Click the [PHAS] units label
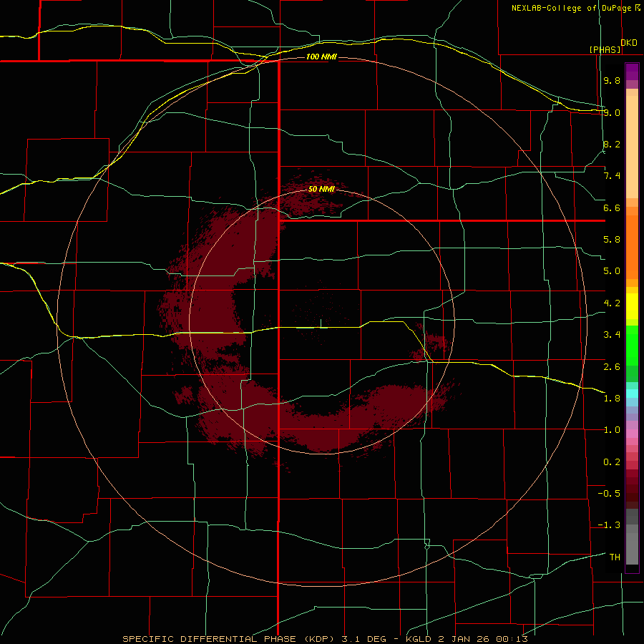 605,49
